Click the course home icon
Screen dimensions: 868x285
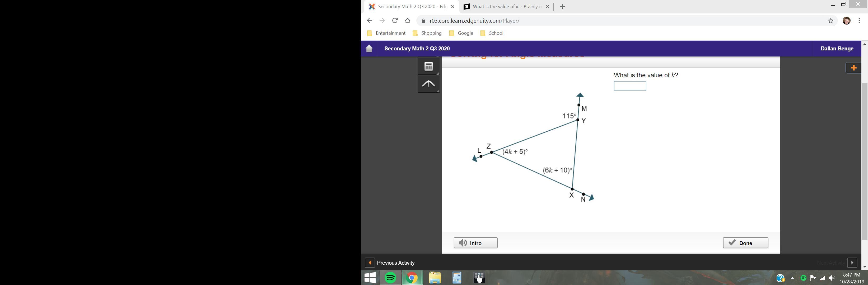pyautogui.click(x=369, y=49)
